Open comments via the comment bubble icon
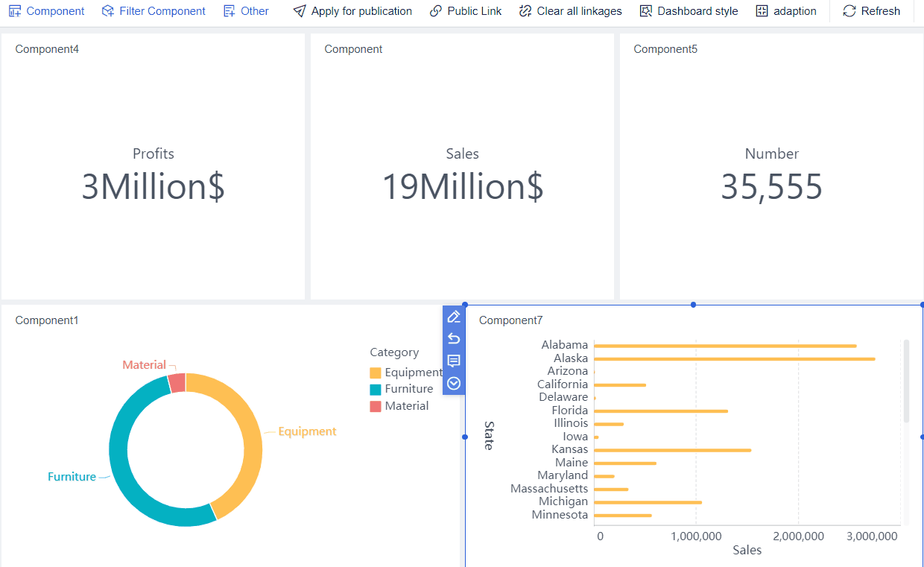 coord(454,361)
